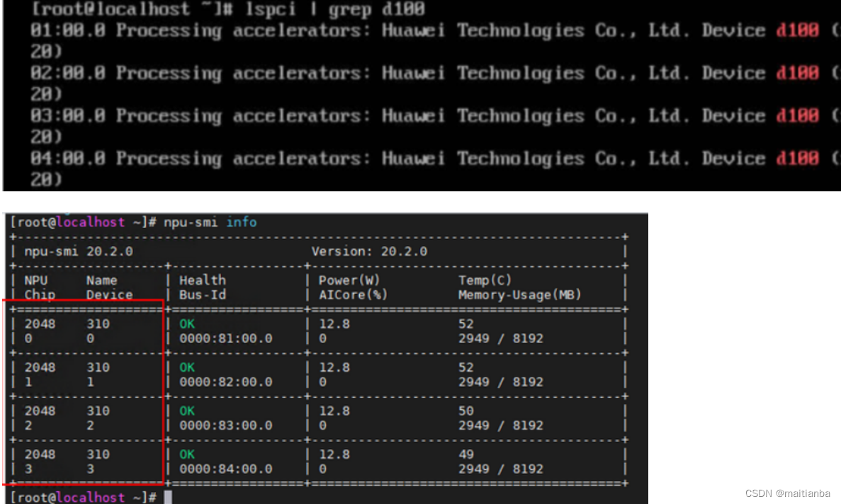
Task: Click the 'NPU' column header
Action: pyautogui.click(x=36, y=280)
